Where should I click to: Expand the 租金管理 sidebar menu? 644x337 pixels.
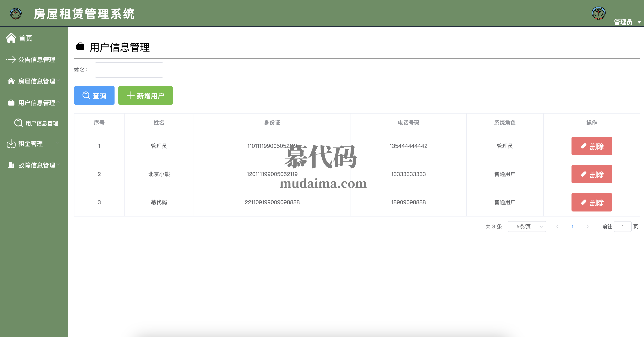tap(30, 143)
